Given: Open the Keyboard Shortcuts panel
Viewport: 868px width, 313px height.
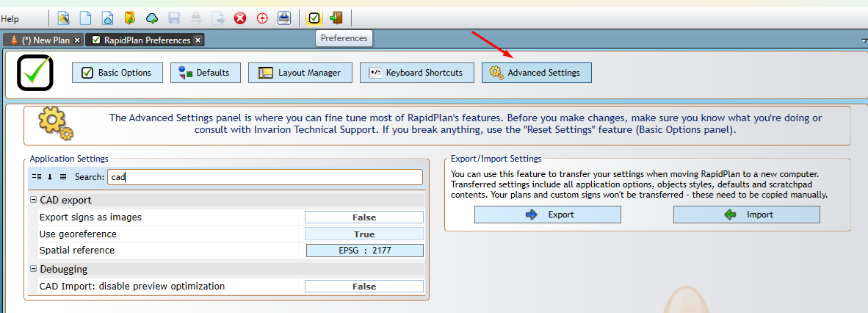Looking at the screenshot, I should click(417, 73).
